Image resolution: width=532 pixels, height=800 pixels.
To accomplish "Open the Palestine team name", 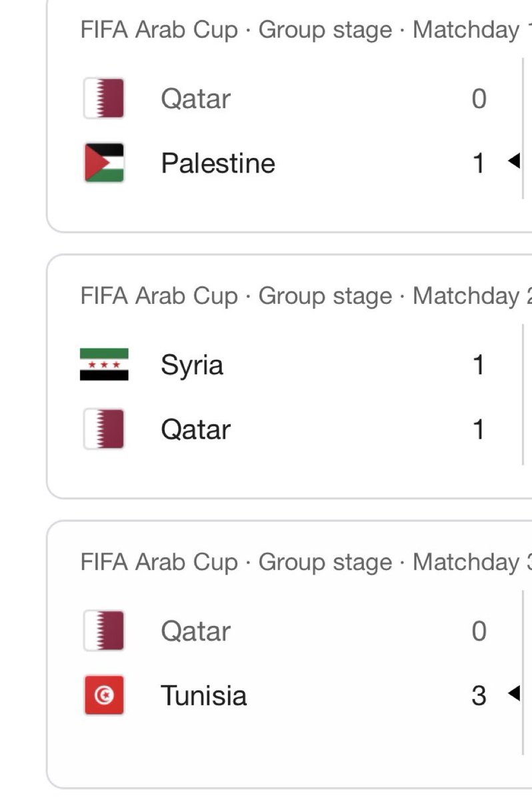I will pos(218,163).
